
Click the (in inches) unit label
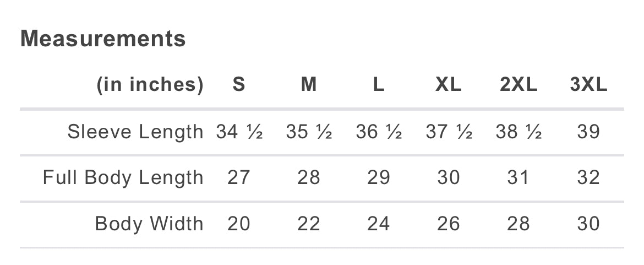[150, 85]
